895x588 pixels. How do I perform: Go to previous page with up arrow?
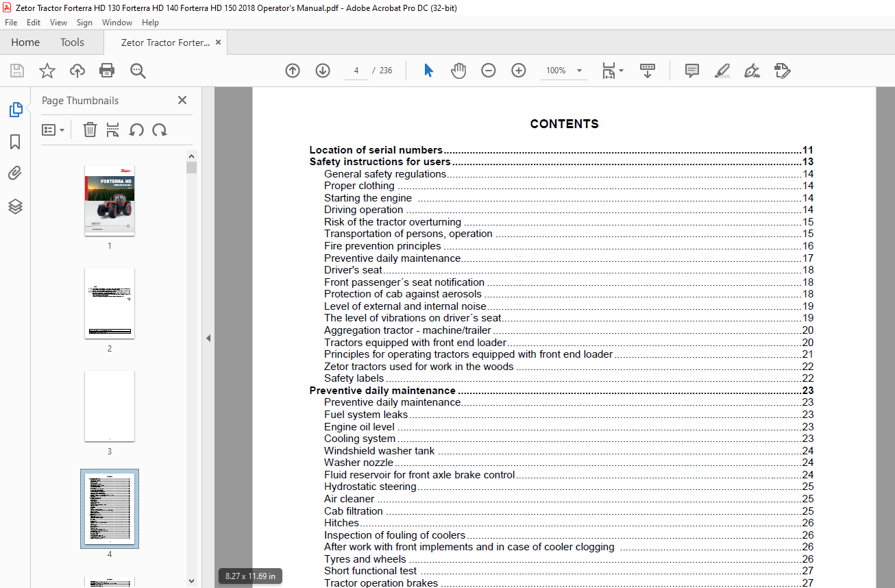tap(293, 71)
